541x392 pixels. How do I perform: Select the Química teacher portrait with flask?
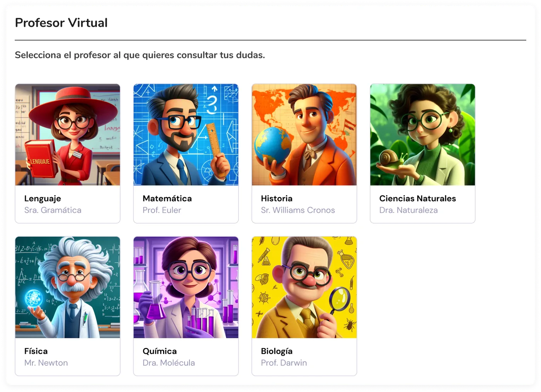(186, 287)
